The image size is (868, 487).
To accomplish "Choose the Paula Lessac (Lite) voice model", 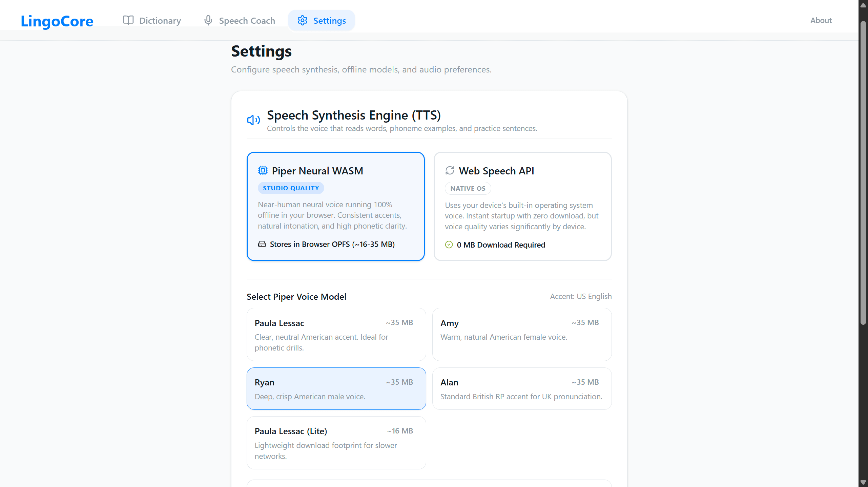I will click(336, 443).
